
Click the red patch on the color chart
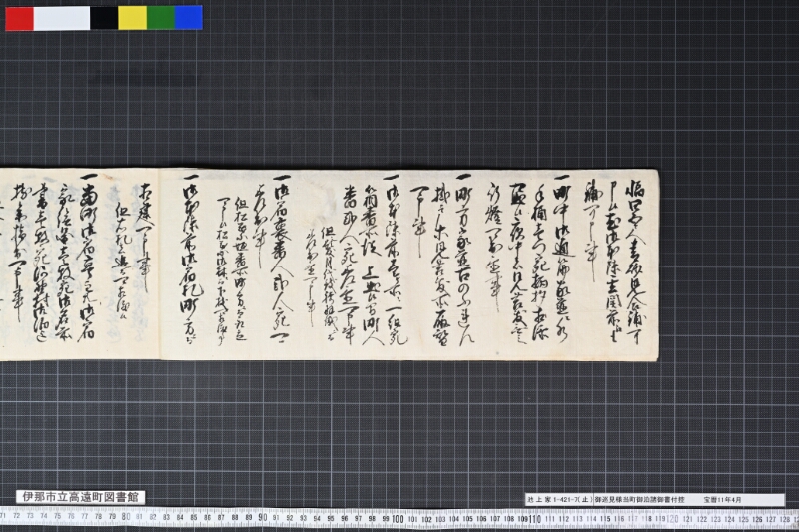(x=19, y=18)
